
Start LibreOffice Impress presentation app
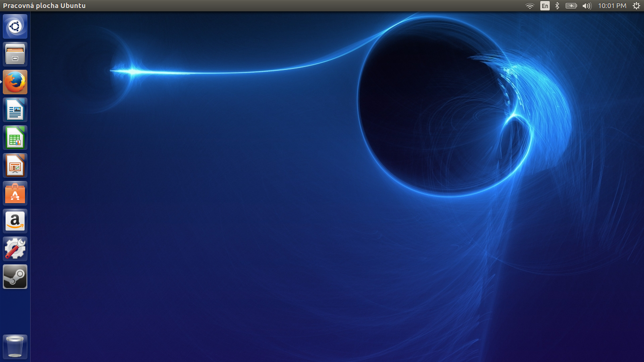[15, 165]
